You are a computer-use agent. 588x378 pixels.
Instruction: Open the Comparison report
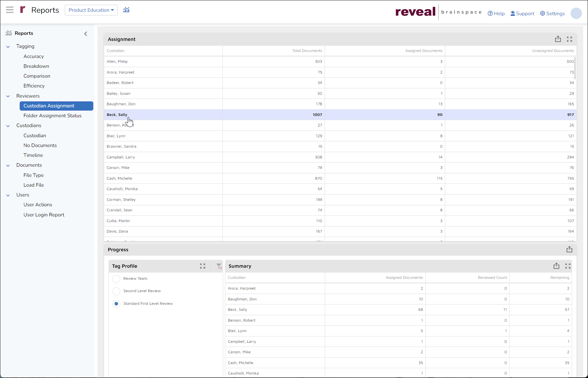click(x=37, y=76)
